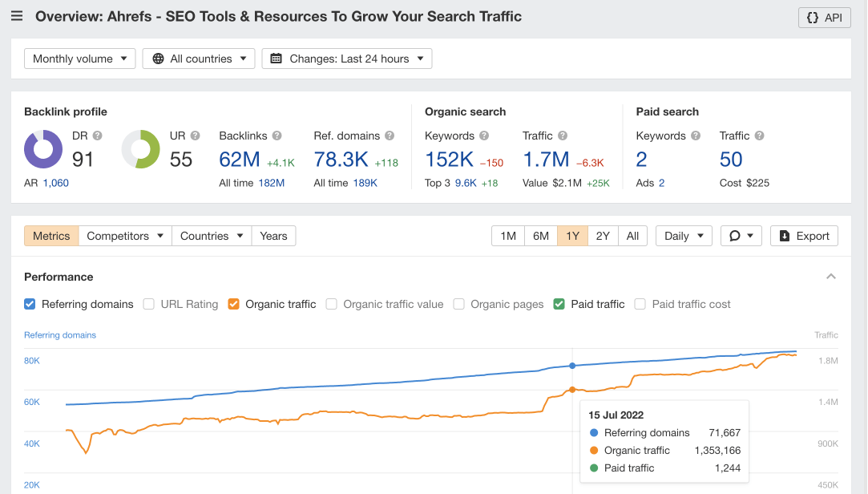Collapse the Performance section chevron
Viewport: 868px width, 494px height.
point(831,277)
